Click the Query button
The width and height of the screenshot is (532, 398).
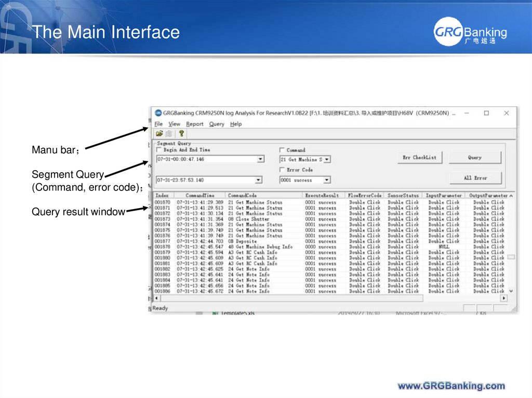(x=475, y=157)
